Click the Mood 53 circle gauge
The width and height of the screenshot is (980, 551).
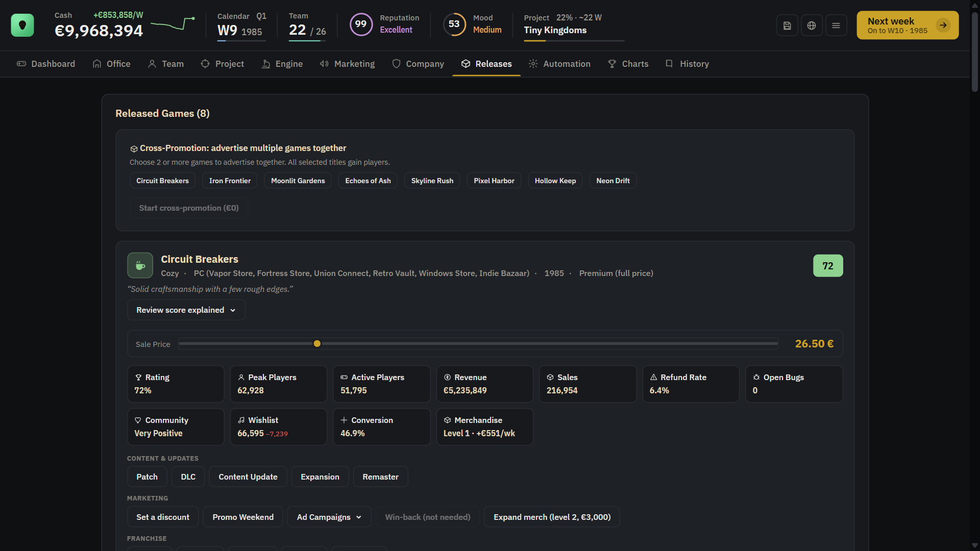(454, 24)
